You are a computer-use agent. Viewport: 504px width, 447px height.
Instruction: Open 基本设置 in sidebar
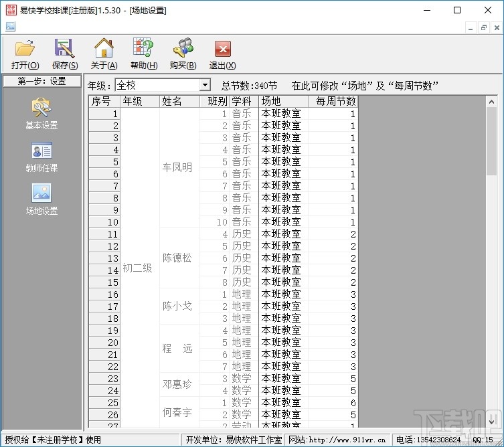41,114
